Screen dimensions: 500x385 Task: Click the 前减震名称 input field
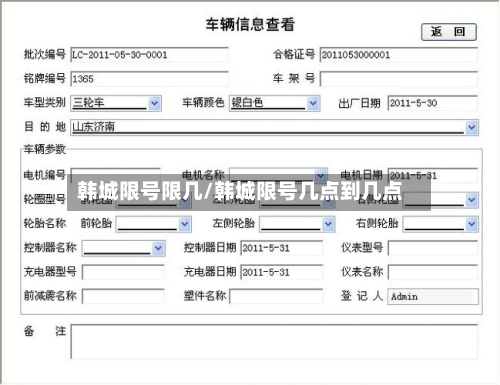(x=123, y=296)
